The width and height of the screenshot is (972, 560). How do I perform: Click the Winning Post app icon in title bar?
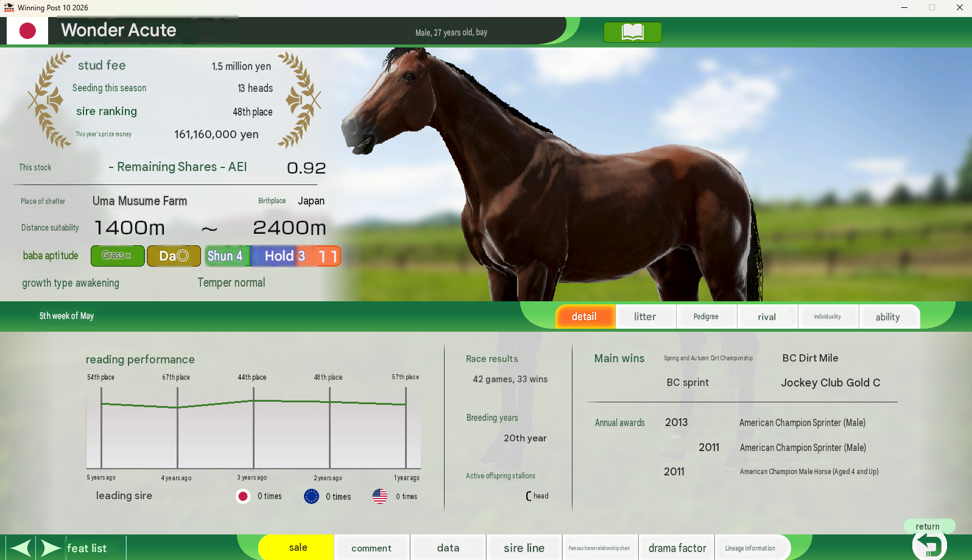9,8
